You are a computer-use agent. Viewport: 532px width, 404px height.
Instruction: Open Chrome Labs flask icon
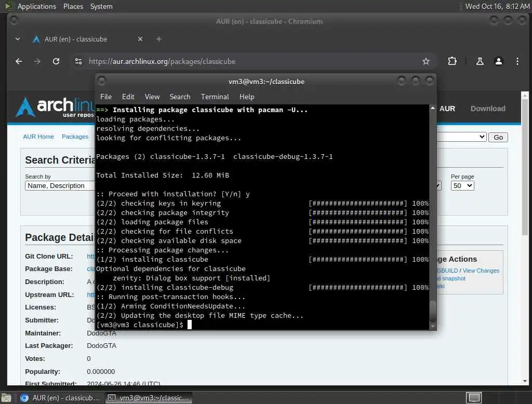coord(480,61)
